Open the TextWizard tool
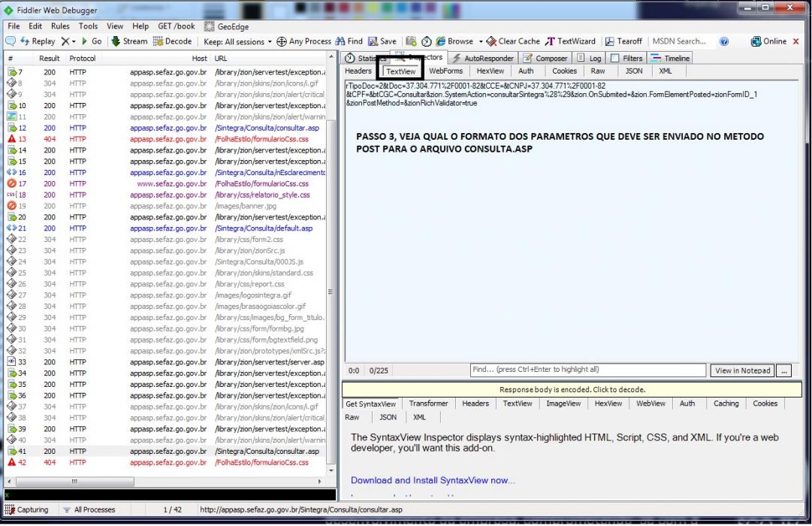Viewport: 812px width, 526px height. coord(571,41)
